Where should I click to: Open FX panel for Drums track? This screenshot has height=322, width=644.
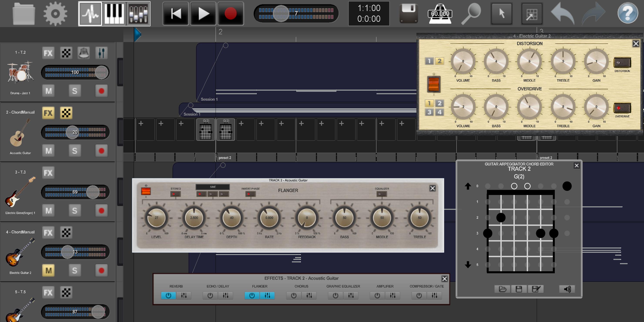tap(48, 53)
